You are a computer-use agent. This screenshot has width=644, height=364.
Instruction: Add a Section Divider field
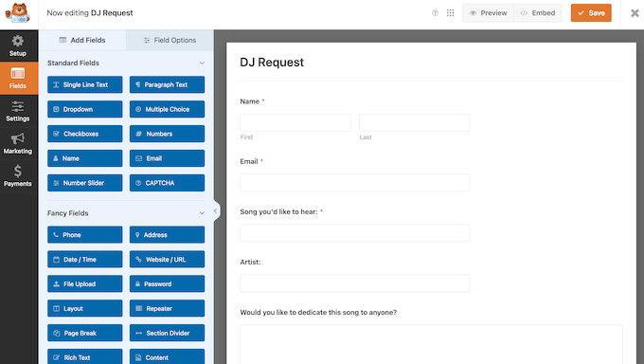click(167, 333)
